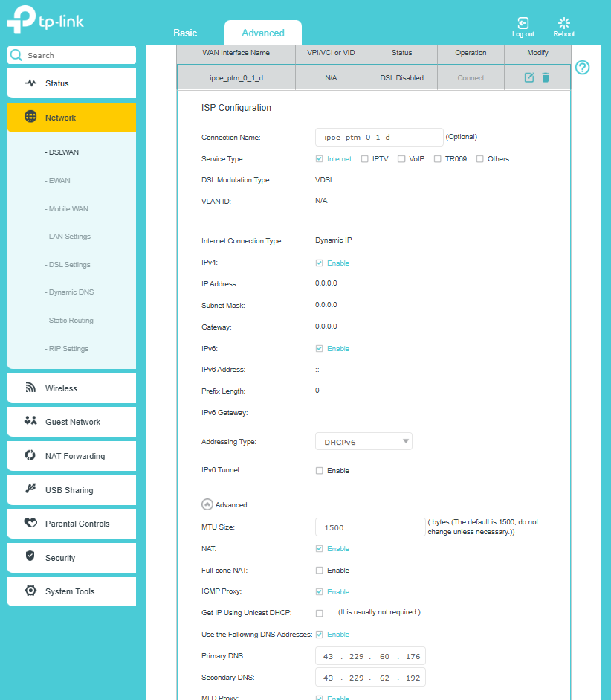The height and width of the screenshot is (700, 611).
Task: Click the Search input field
Action: point(71,55)
